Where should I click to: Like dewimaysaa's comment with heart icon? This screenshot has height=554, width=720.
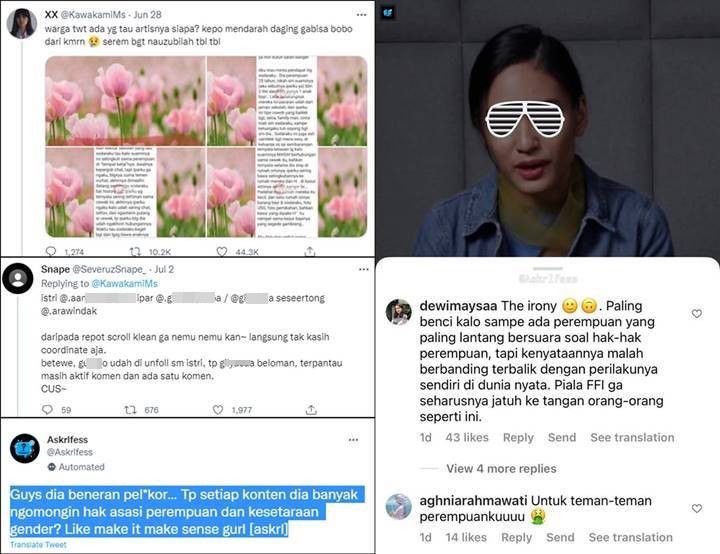pos(697,313)
